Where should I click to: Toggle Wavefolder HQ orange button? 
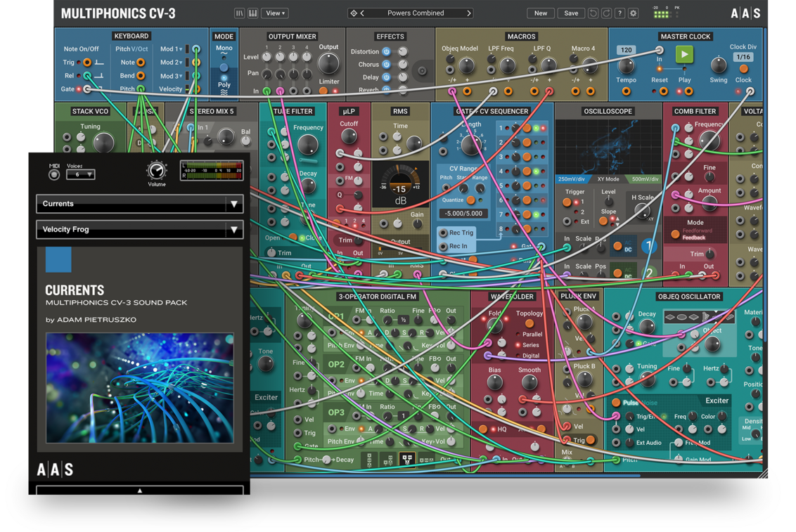pyautogui.click(x=483, y=429)
